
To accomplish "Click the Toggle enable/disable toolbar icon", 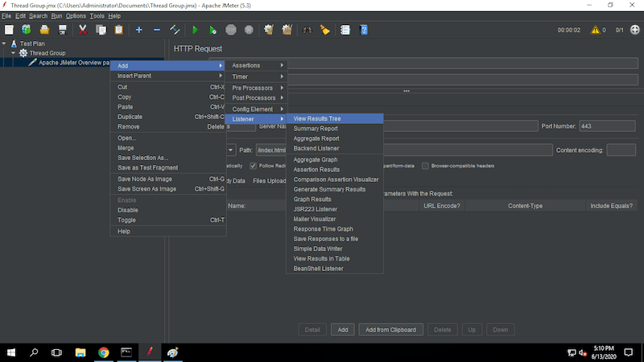I will click(175, 30).
